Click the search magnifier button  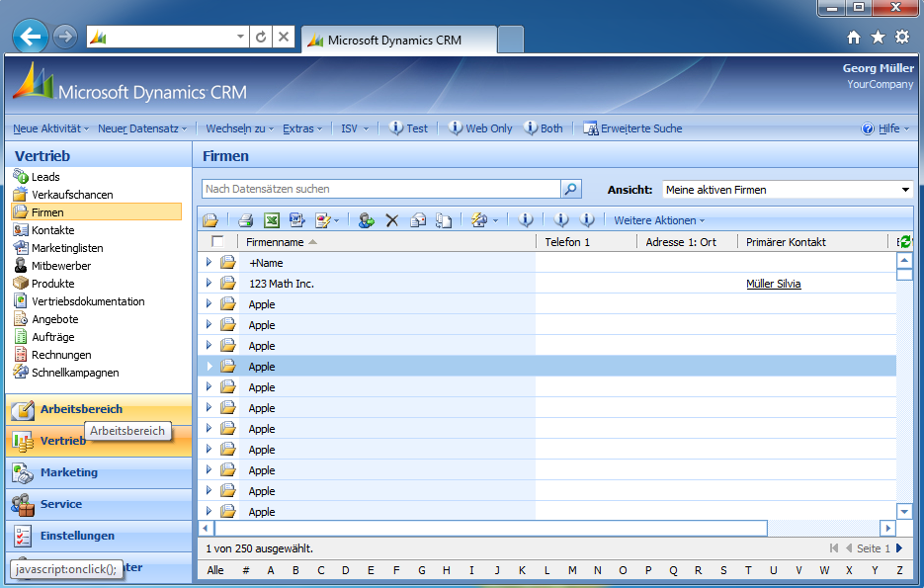pos(571,189)
